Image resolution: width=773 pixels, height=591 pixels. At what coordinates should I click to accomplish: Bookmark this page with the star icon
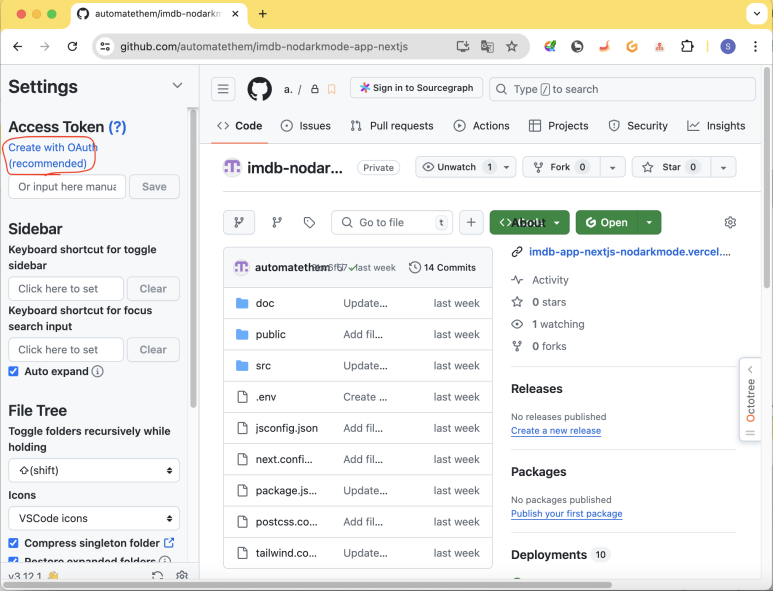coord(512,46)
